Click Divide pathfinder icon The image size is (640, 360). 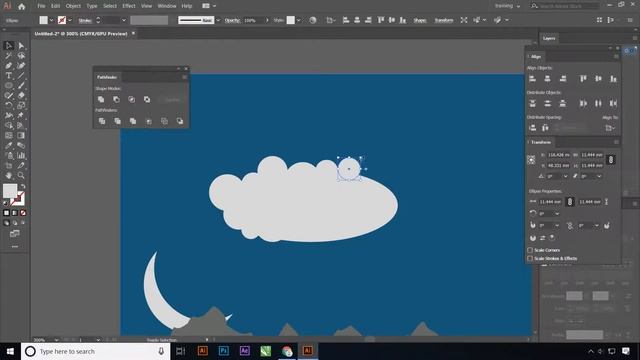[102, 121]
